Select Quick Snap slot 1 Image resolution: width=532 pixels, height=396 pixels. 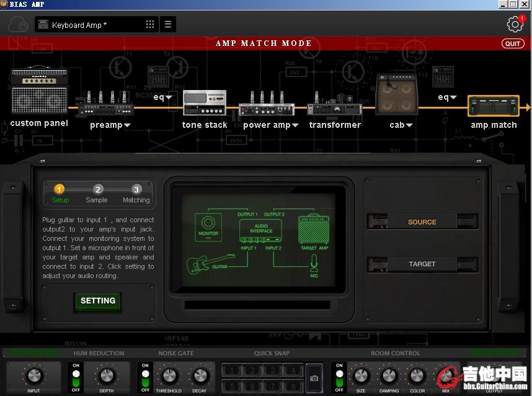coord(232,370)
